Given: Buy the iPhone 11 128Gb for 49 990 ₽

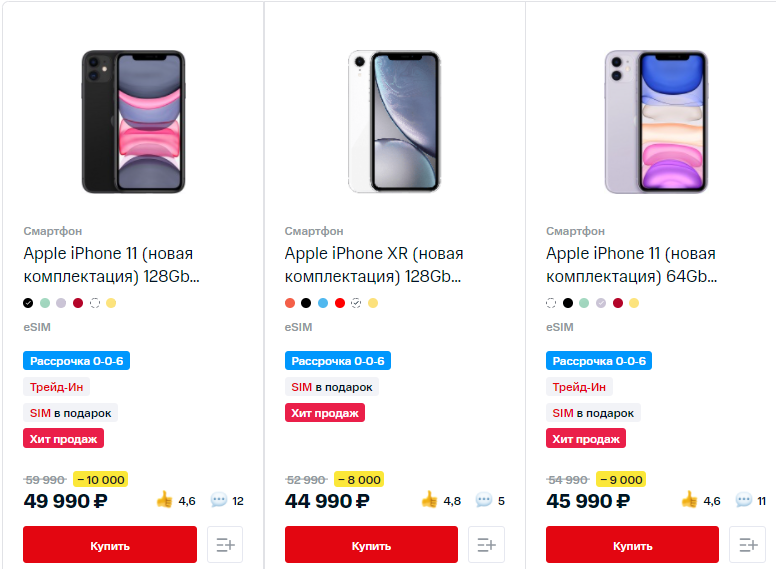Looking at the screenshot, I should (x=110, y=545).
